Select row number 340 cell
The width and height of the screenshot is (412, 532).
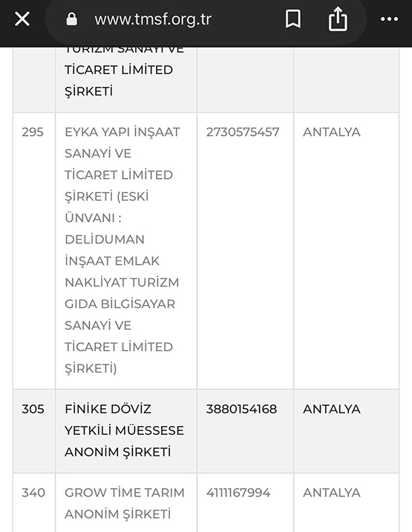(x=34, y=503)
